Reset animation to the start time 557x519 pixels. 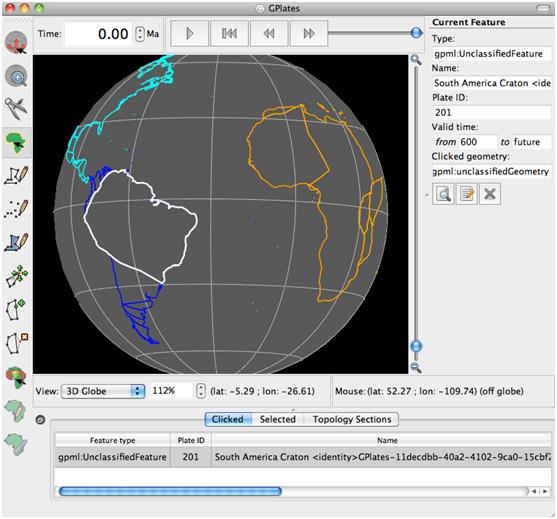pos(229,34)
